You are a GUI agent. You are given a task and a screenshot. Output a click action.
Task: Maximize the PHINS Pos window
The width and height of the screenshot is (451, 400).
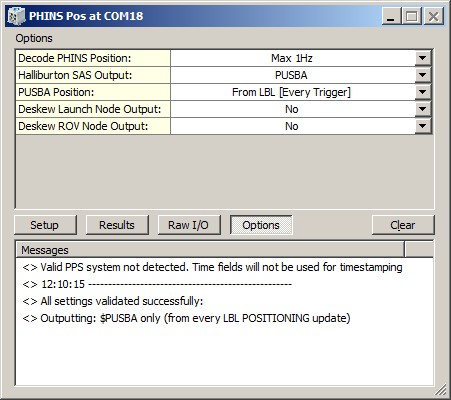(412, 16)
